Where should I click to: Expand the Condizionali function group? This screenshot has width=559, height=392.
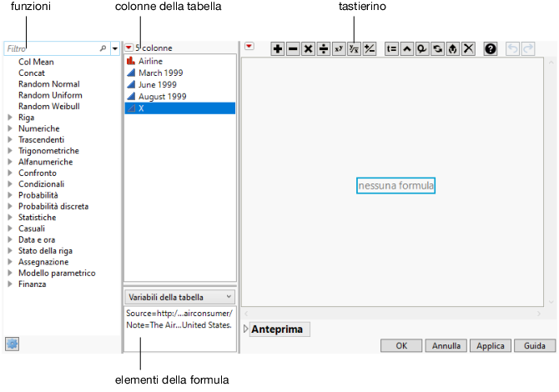10,183
